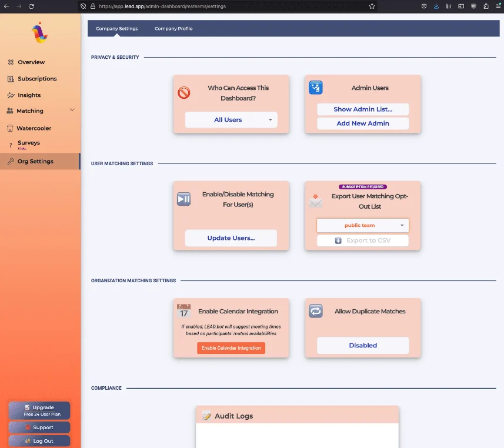Click Upgrade Free 24 User Plan
504x448 pixels.
(x=39, y=410)
